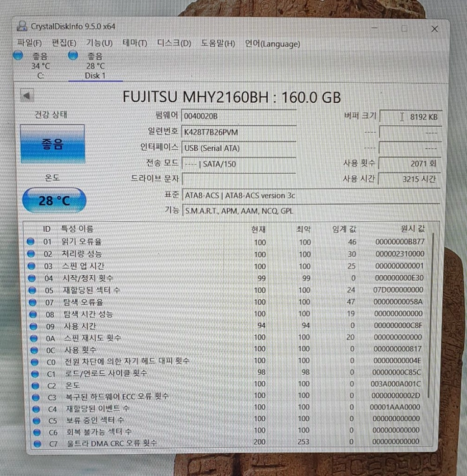Click the status dot for attribute C3
Image resolution: width=467 pixels, height=476 pixels.
tap(36, 397)
